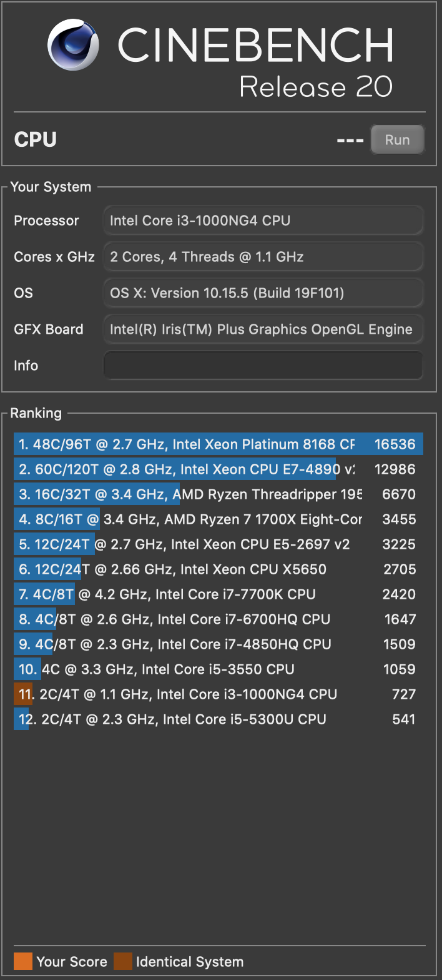Click the Processor field showing i3-1000NG4
Screen dimensions: 442x980
263,220
